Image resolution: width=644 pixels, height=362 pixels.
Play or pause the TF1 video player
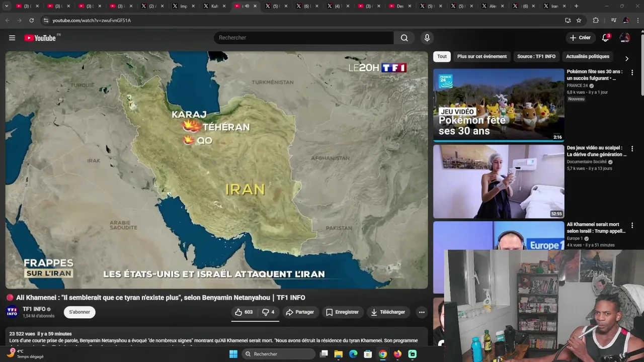click(216, 170)
